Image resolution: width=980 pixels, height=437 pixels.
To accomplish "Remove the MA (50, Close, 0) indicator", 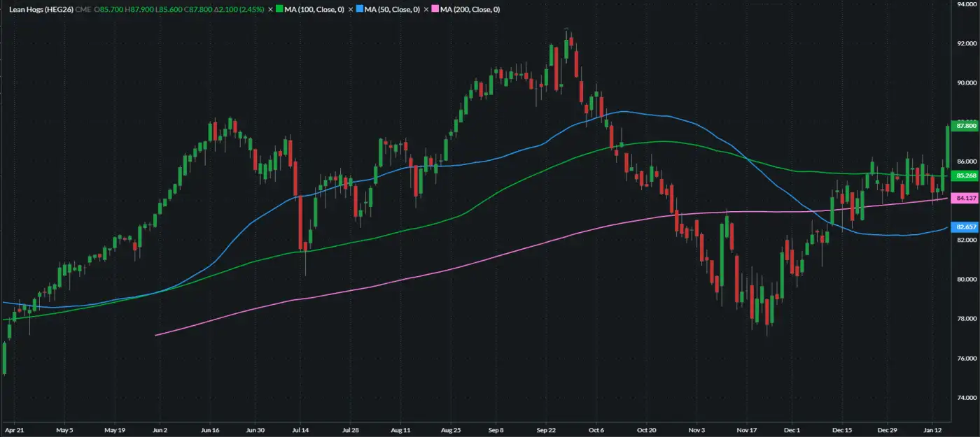I will point(350,10).
